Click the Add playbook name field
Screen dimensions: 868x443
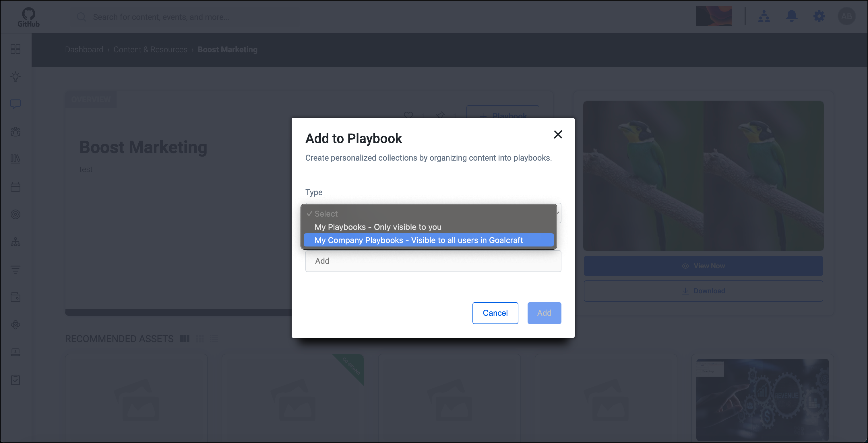(433, 261)
